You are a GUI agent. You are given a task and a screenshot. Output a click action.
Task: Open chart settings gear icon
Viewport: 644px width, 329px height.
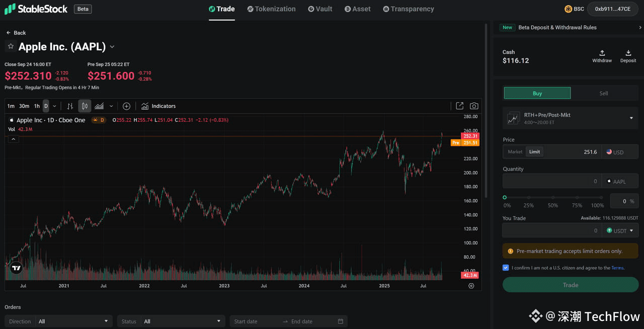(471, 286)
